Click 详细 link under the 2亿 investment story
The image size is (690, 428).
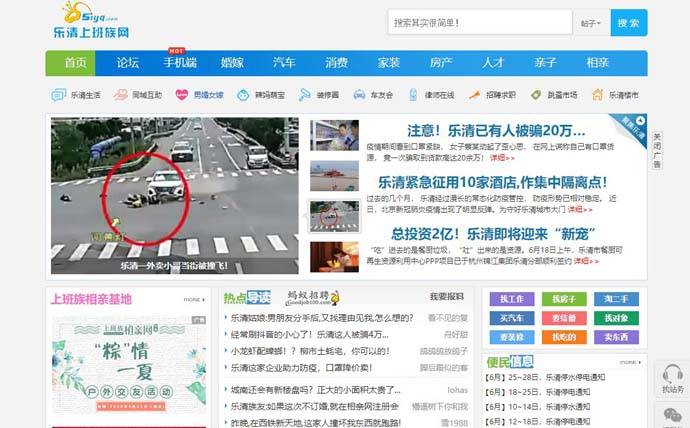pos(586,261)
